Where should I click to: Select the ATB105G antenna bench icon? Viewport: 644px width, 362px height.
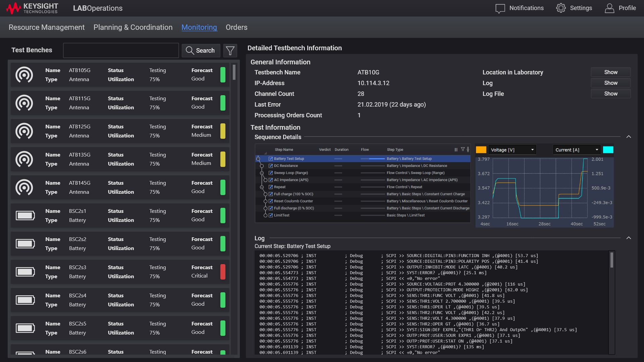click(24, 75)
